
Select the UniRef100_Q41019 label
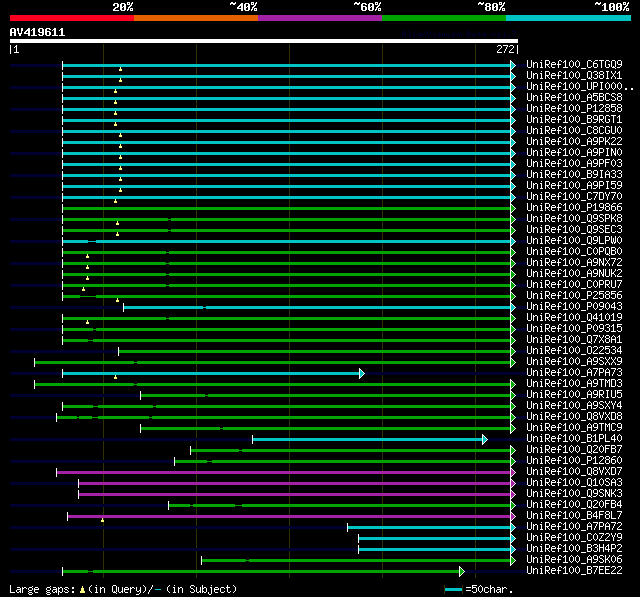coord(574,318)
